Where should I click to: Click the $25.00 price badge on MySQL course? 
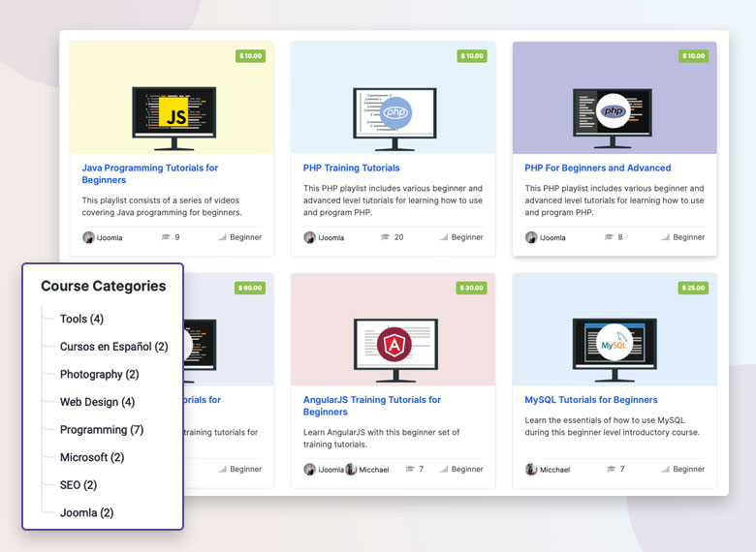click(x=693, y=288)
